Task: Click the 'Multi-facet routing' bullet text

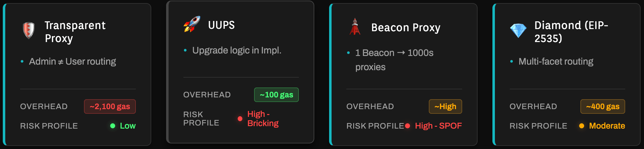Action: click(x=556, y=62)
